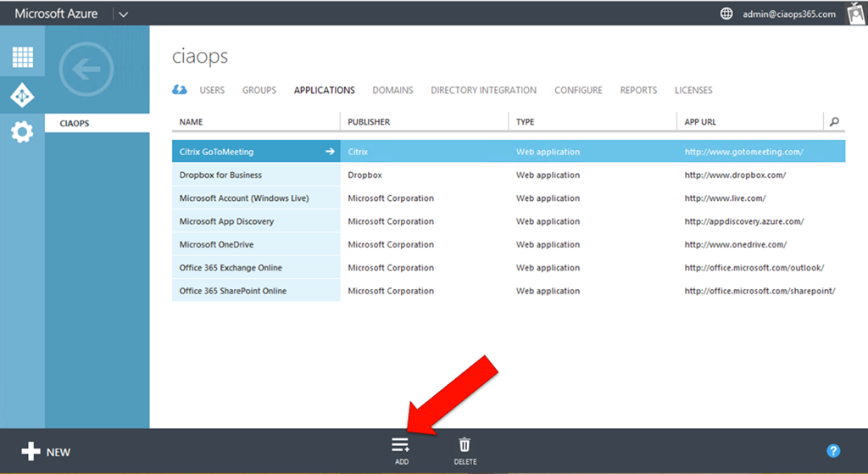Select the APPLICATIONS tab

pyautogui.click(x=325, y=90)
